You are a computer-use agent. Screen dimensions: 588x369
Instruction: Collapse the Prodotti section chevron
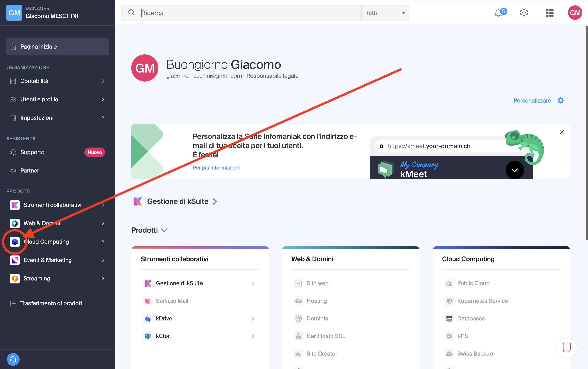tap(164, 230)
